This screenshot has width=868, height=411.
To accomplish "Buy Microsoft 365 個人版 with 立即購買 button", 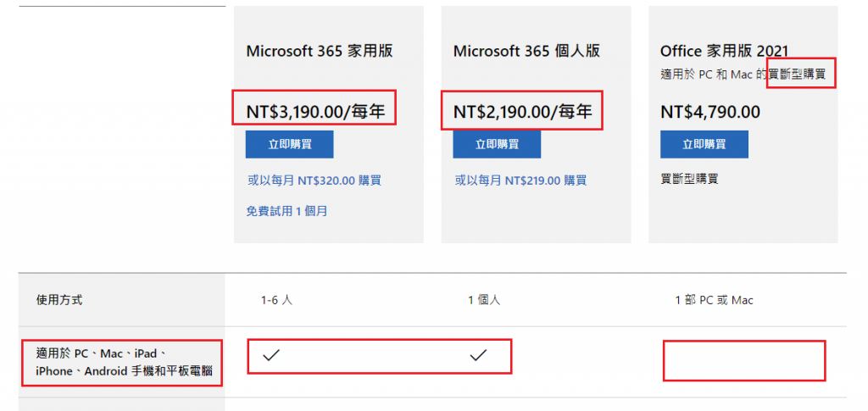I will point(497,144).
